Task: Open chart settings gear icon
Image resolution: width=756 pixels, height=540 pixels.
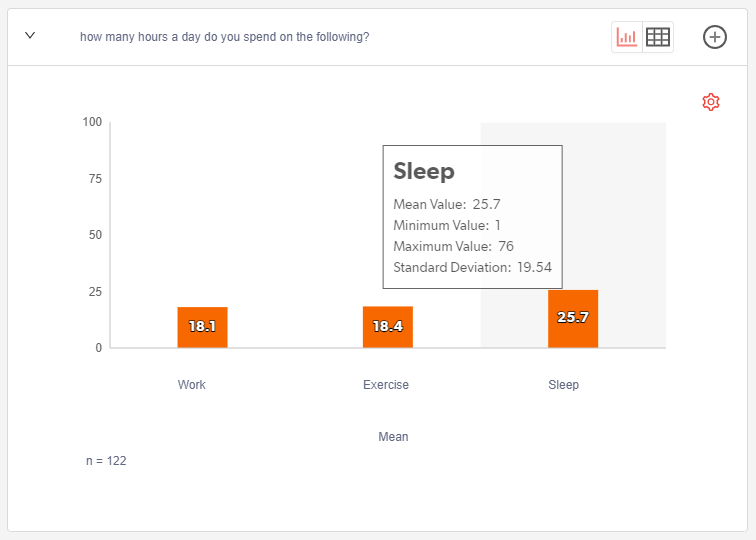Action: click(x=711, y=102)
